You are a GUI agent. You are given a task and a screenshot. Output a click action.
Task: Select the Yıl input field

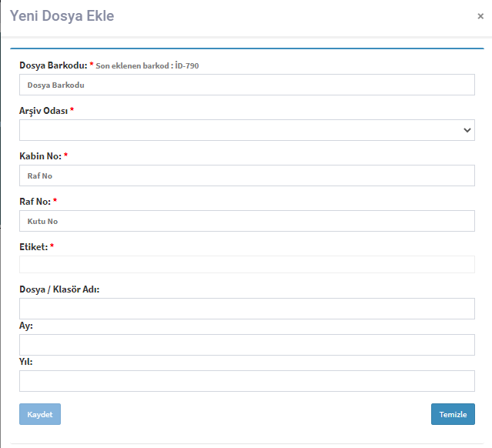pyautogui.click(x=246, y=381)
